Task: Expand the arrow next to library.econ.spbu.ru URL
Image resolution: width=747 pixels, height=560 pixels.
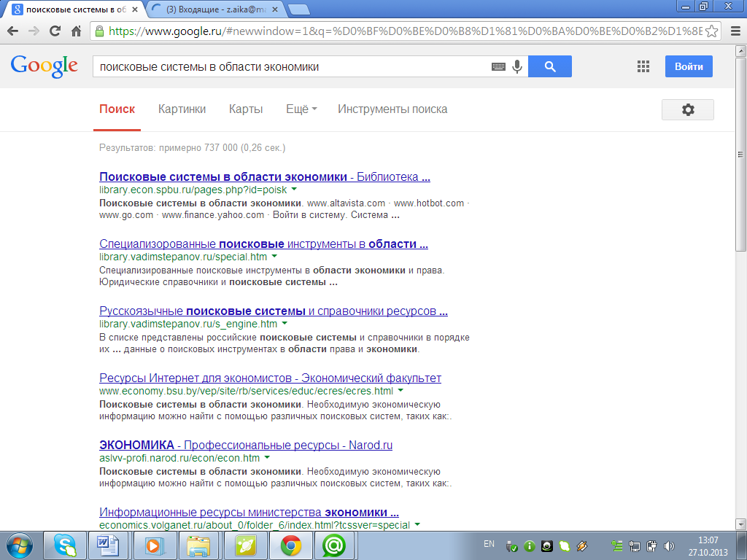Action: coord(295,190)
